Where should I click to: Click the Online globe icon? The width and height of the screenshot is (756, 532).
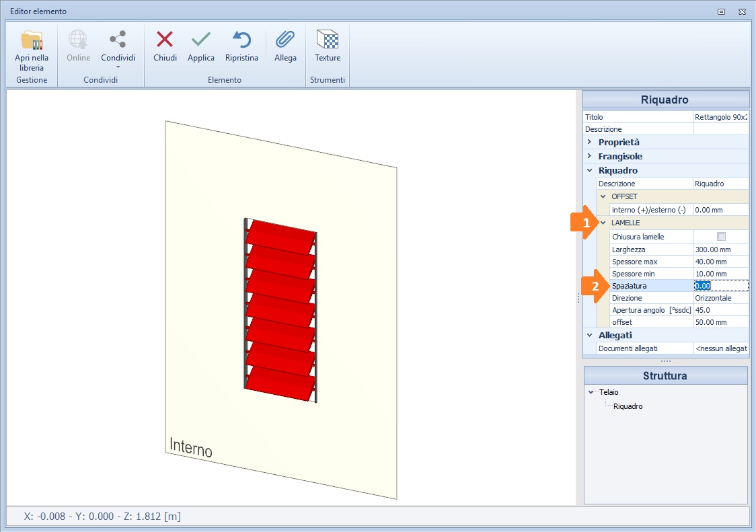point(78,40)
